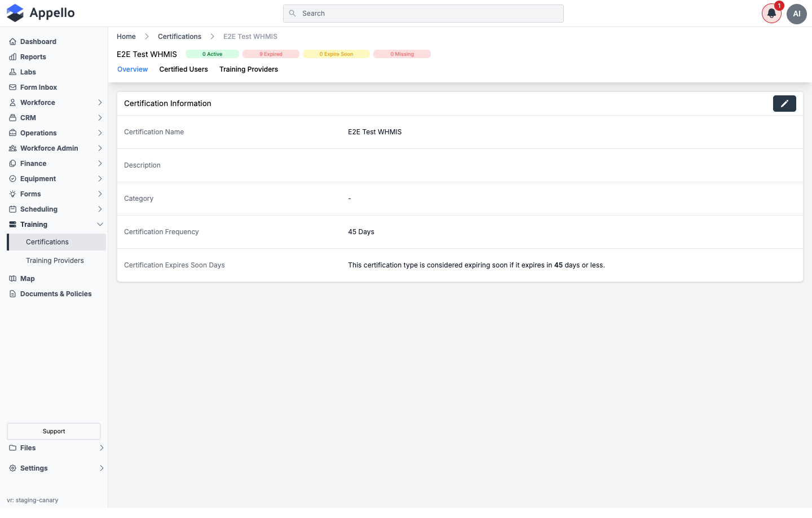Expand the Operations menu chevron
The height and width of the screenshot is (518, 812).
100,133
